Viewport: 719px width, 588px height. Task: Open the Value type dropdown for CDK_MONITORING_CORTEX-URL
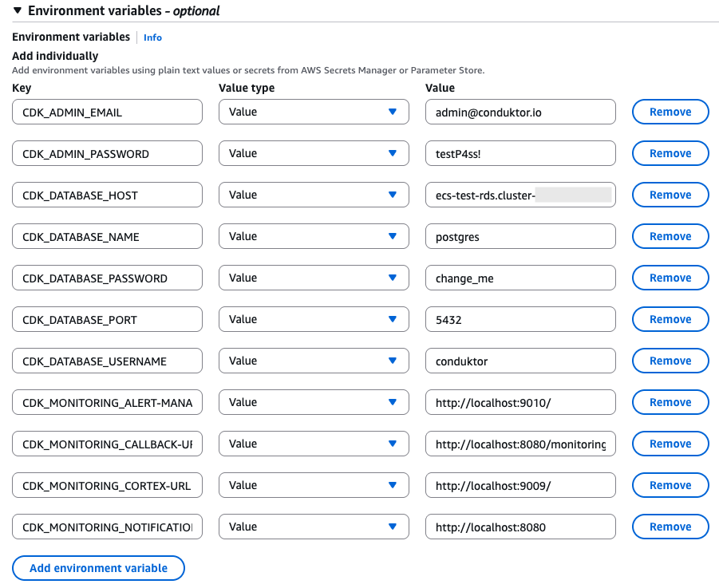[x=313, y=485]
